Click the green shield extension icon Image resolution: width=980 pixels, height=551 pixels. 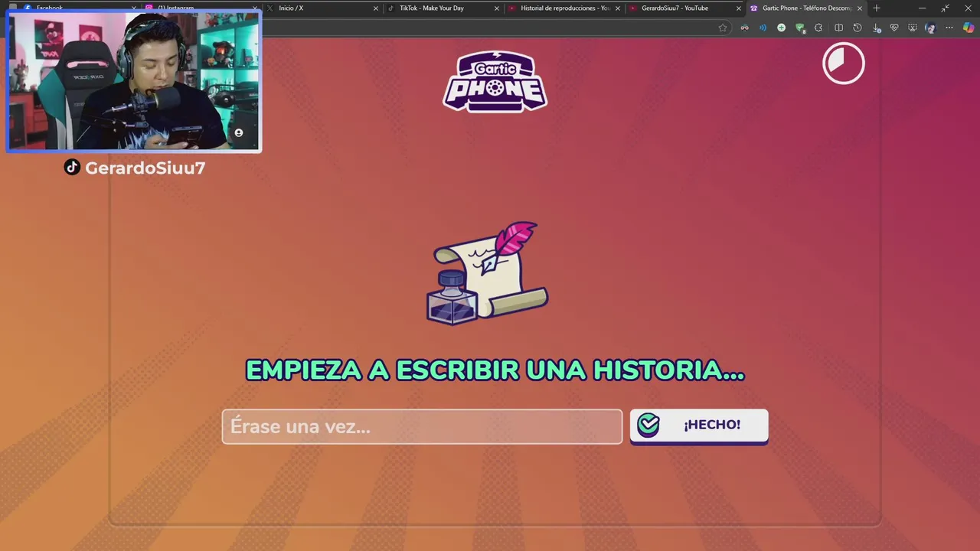[800, 28]
